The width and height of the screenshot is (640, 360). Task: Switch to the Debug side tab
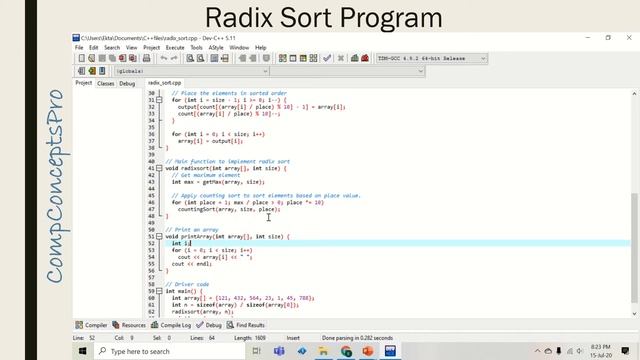pos(127,83)
